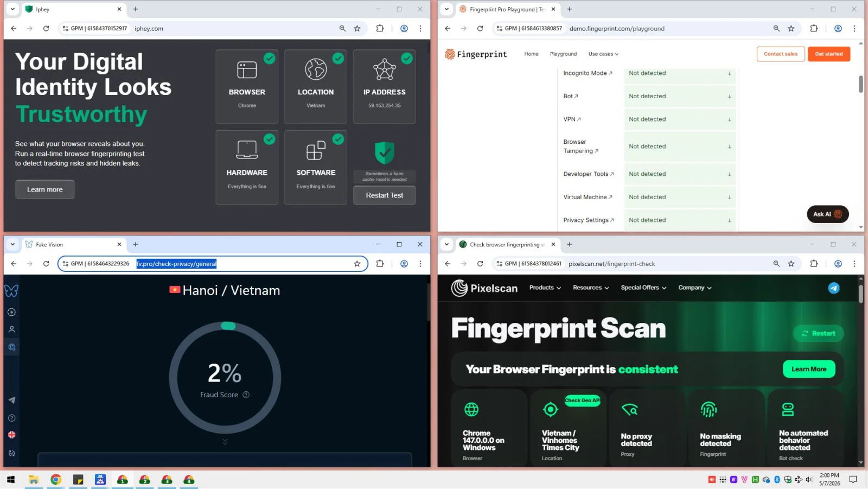
Task: Click the HARDWARE check card
Action: tap(247, 168)
